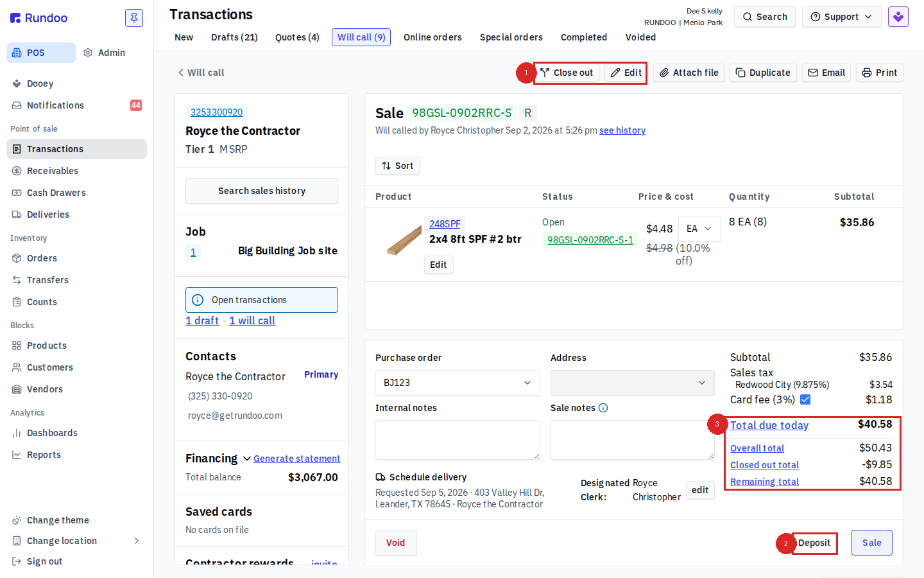The width and height of the screenshot is (924, 578).
Task: Open the Address dropdown
Action: (x=633, y=383)
